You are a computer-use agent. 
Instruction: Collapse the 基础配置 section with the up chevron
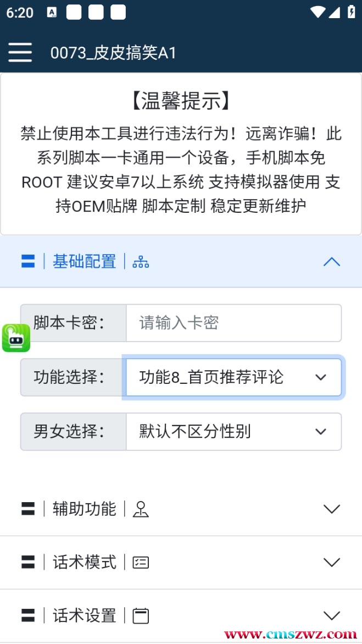332,262
